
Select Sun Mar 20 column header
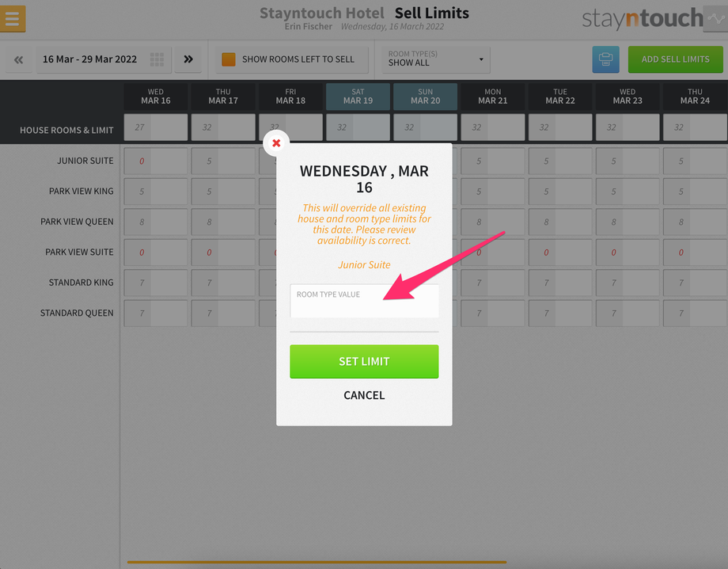(x=425, y=97)
